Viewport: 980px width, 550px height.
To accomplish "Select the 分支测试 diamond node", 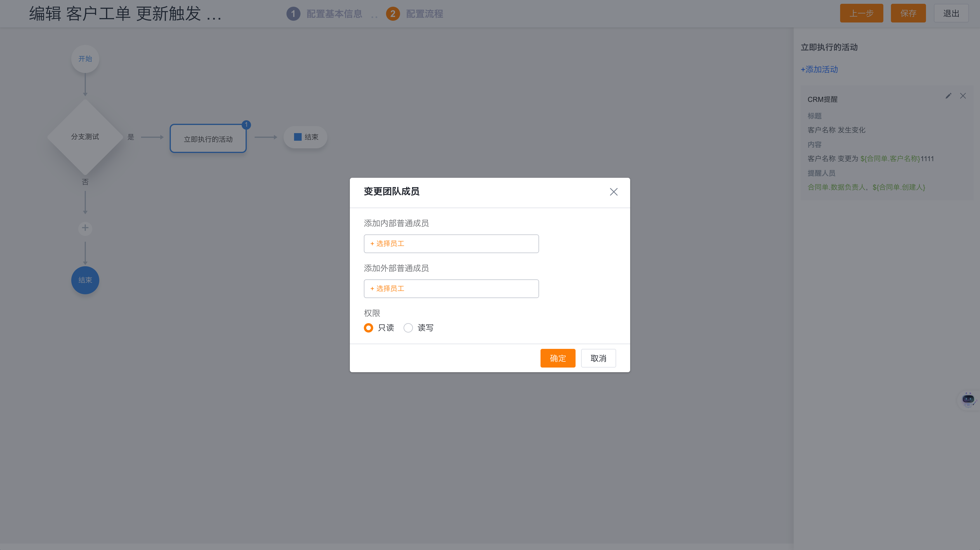I will [x=85, y=137].
